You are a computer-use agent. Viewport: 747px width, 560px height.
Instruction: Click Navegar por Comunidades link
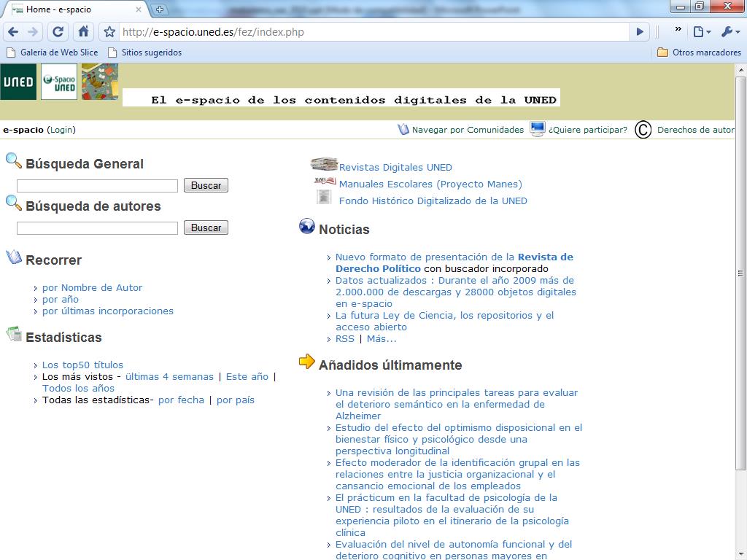point(468,130)
